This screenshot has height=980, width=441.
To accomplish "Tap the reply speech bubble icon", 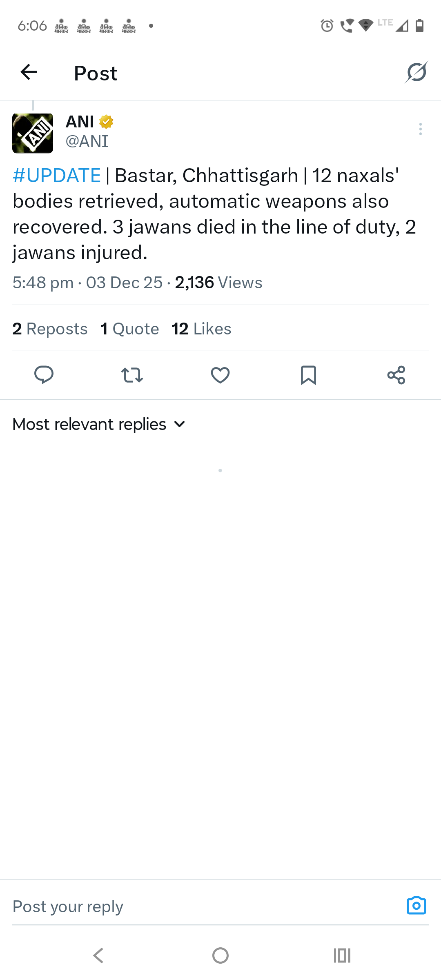I will point(44,375).
